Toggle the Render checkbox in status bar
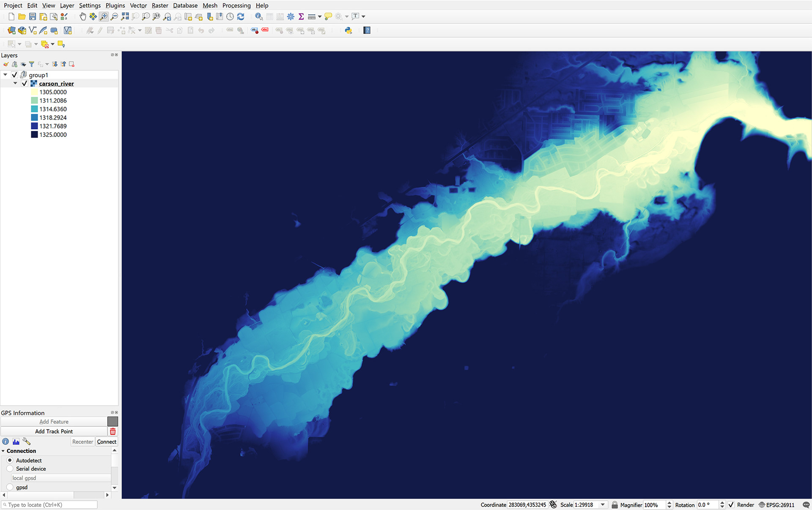This screenshot has width=812, height=510. (731, 505)
